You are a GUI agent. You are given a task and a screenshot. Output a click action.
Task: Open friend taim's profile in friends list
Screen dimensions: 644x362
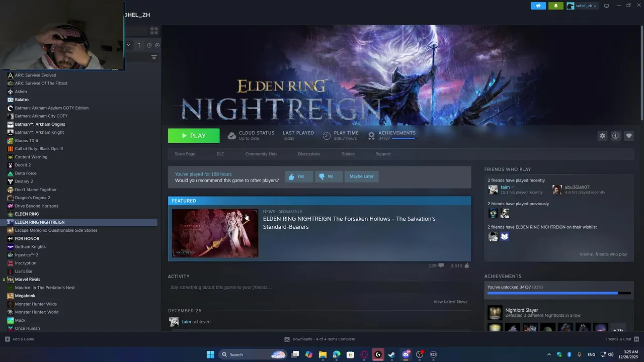[505, 187]
